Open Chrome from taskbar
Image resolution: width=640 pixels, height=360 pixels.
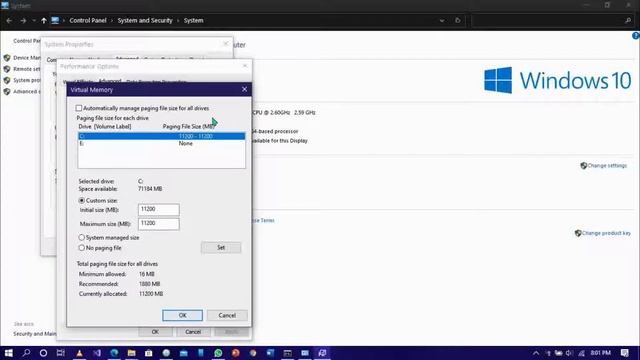(x=253, y=353)
